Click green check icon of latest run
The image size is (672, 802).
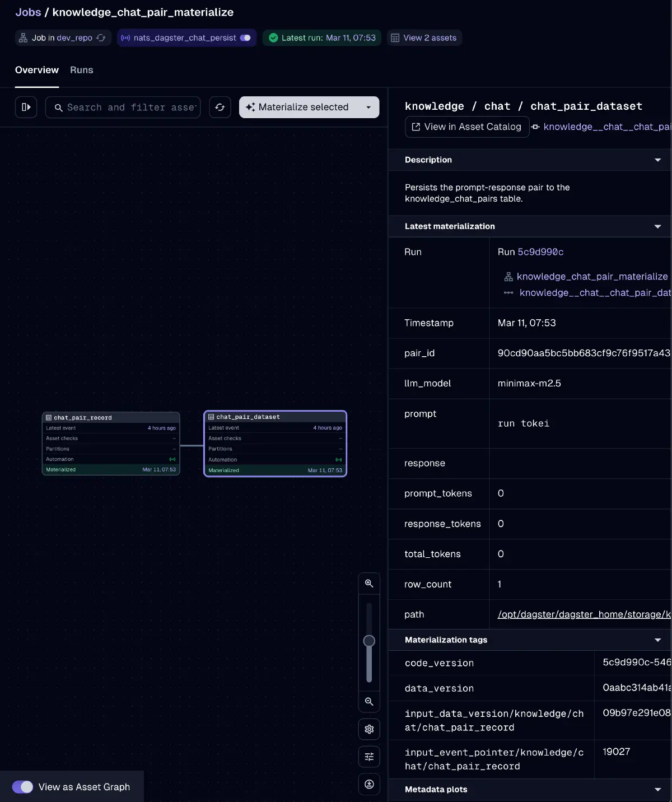273,38
